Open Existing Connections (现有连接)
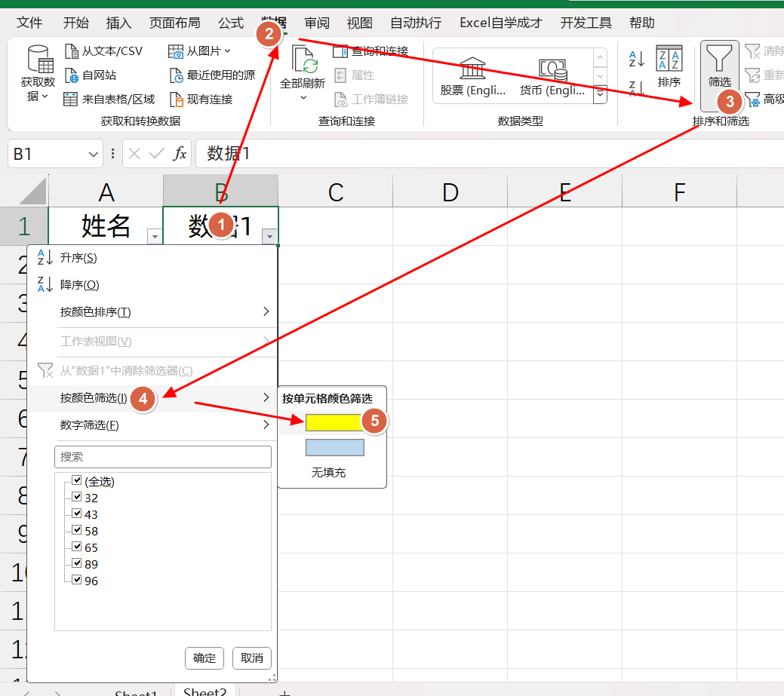Image resolution: width=784 pixels, height=696 pixels. click(201, 99)
